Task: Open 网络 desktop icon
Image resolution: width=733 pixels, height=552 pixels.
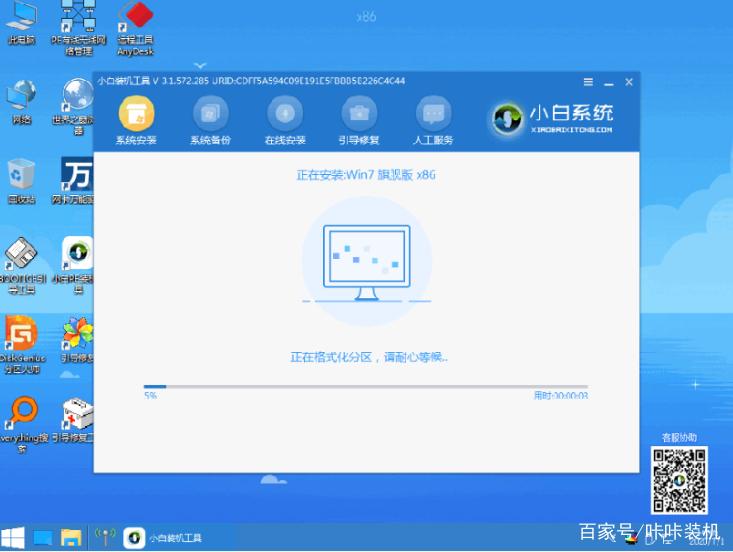Action: pos(21,102)
